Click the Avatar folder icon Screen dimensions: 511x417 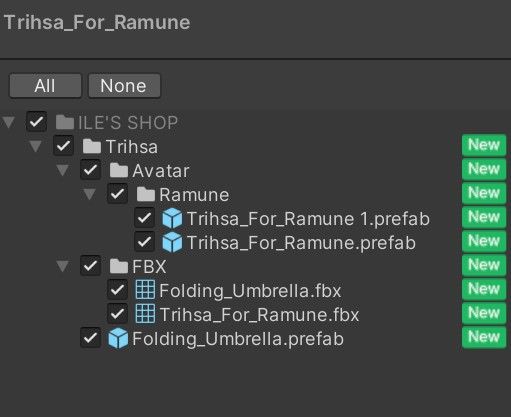119,170
